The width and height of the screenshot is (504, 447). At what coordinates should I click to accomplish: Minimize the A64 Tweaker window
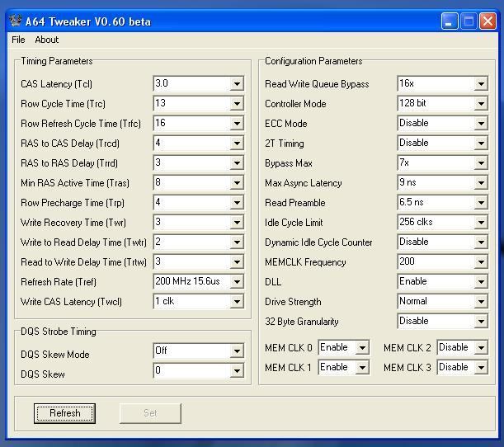(x=450, y=21)
